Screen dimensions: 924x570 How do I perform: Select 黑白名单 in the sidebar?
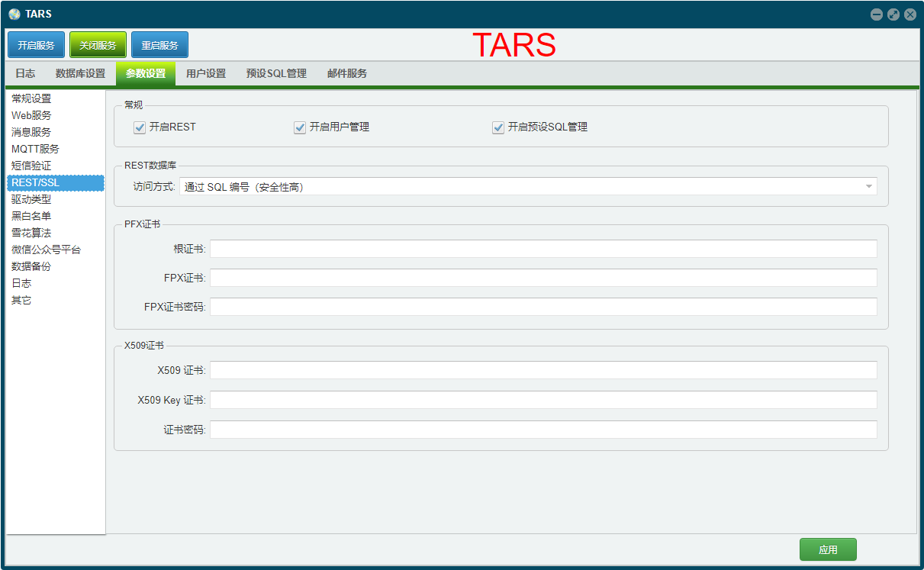coord(55,216)
